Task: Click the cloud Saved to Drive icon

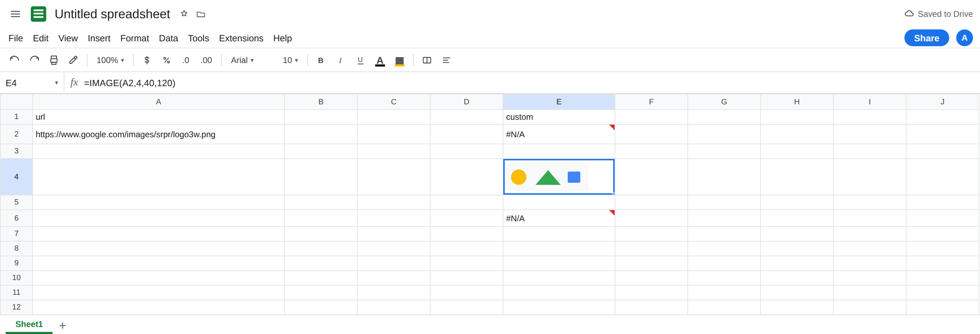Action: 909,14
